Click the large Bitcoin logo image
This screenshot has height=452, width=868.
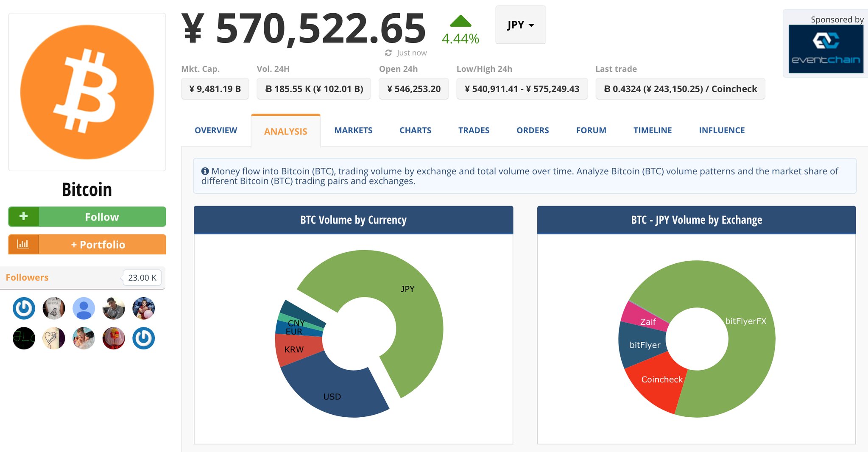(x=87, y=92)
